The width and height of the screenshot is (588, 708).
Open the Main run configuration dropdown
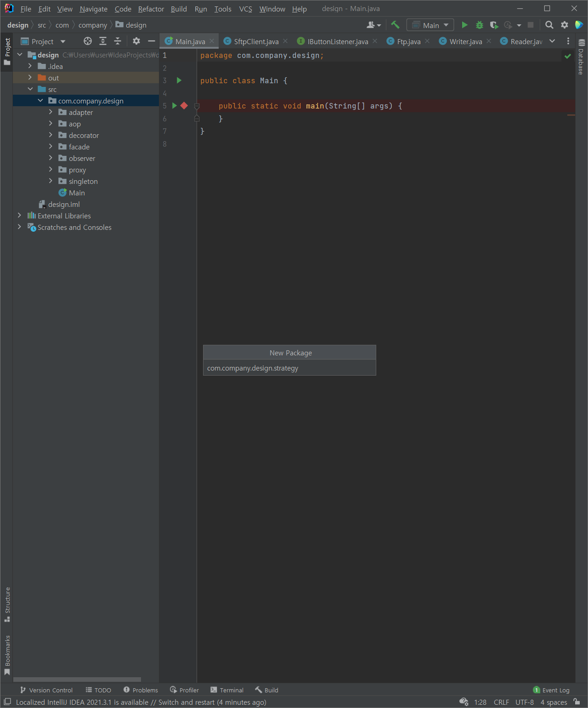point(430,25)
